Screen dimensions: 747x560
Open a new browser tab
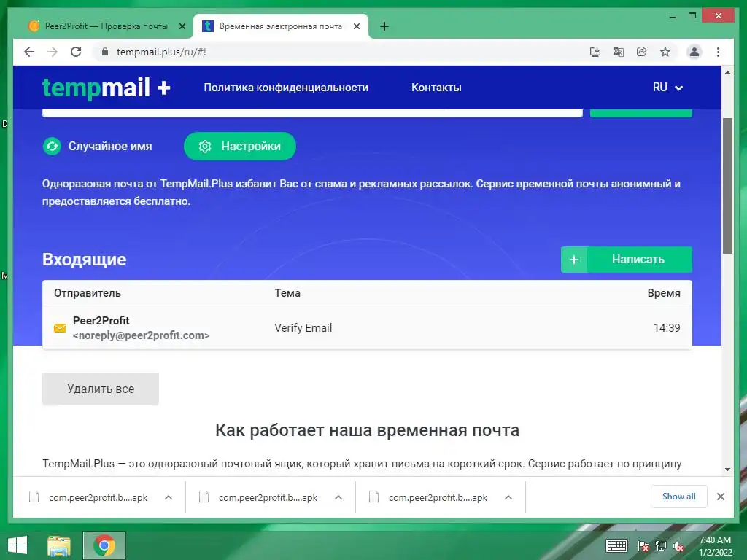pos(384,26)
